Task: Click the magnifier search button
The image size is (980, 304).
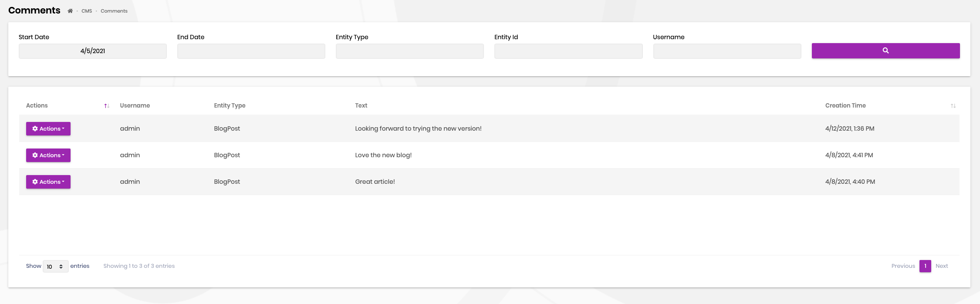Action: (x=885, y=51)
